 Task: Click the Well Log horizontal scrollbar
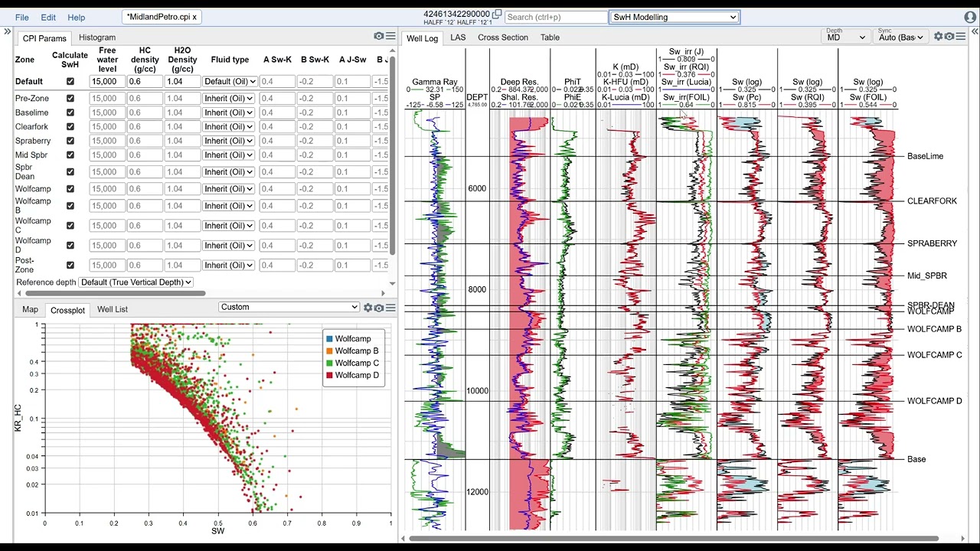pyautogui.click(x=674, y=538)
